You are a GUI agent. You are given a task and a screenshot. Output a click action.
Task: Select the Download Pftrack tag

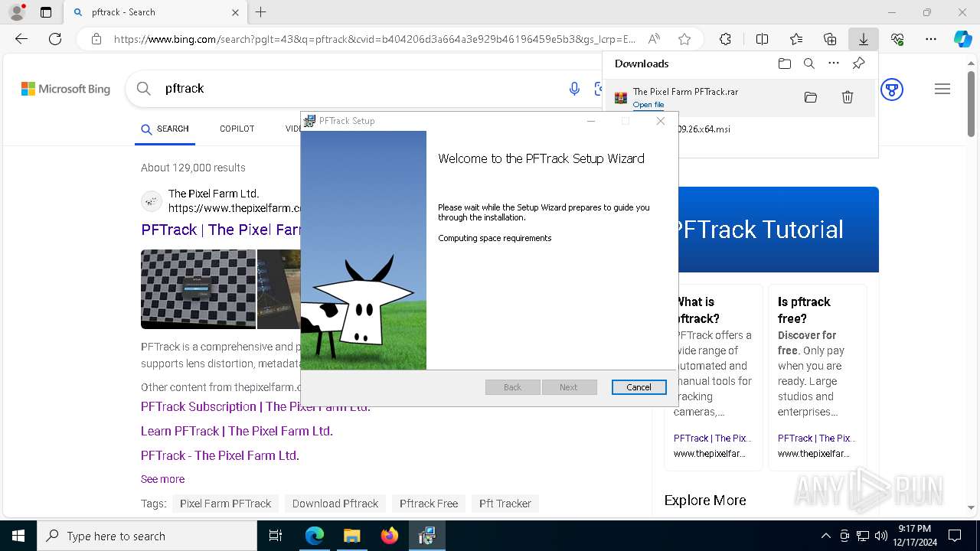(335, 504)
